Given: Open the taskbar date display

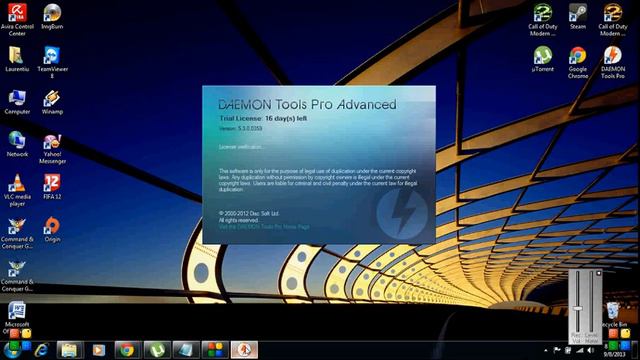Looking at the screenshot, I should click(x=614, y=354).
